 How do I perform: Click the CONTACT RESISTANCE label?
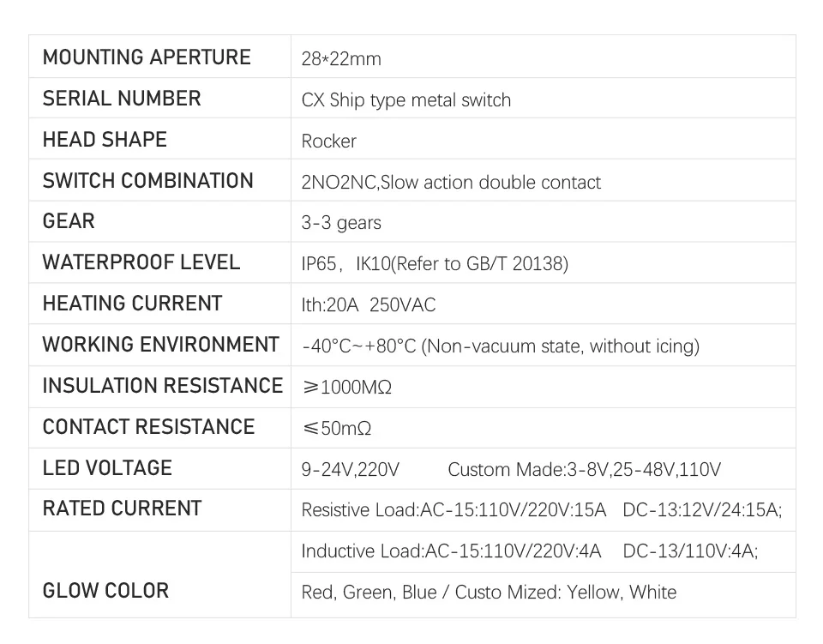(x=148, y=427)
